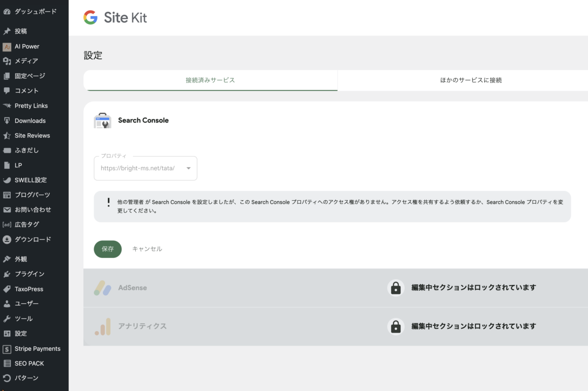Click the circular arrow icon beside パターン
588x391 pixels.
coord(7,378)
